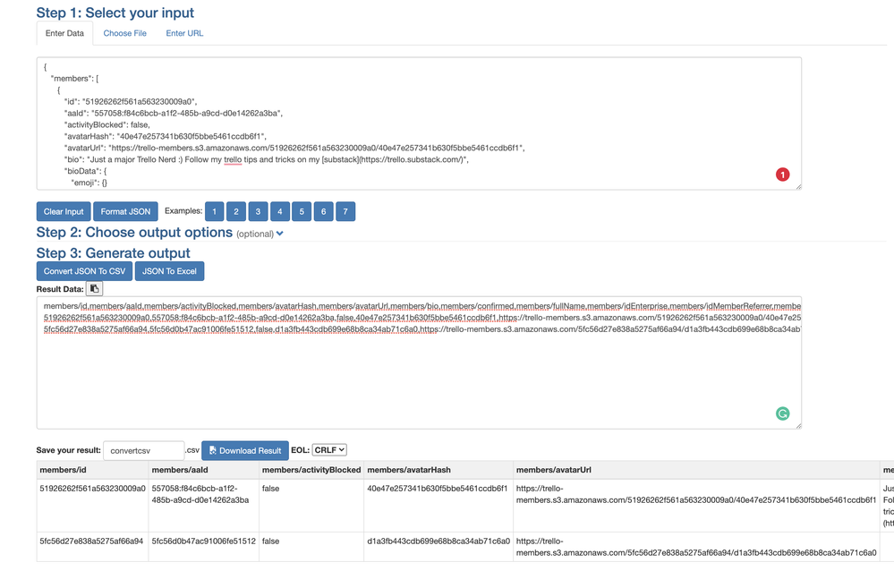The height and width of the screenshot is (588, 894).
Task: Open the EOL CRLF dropdown
Action: (329, 450)
